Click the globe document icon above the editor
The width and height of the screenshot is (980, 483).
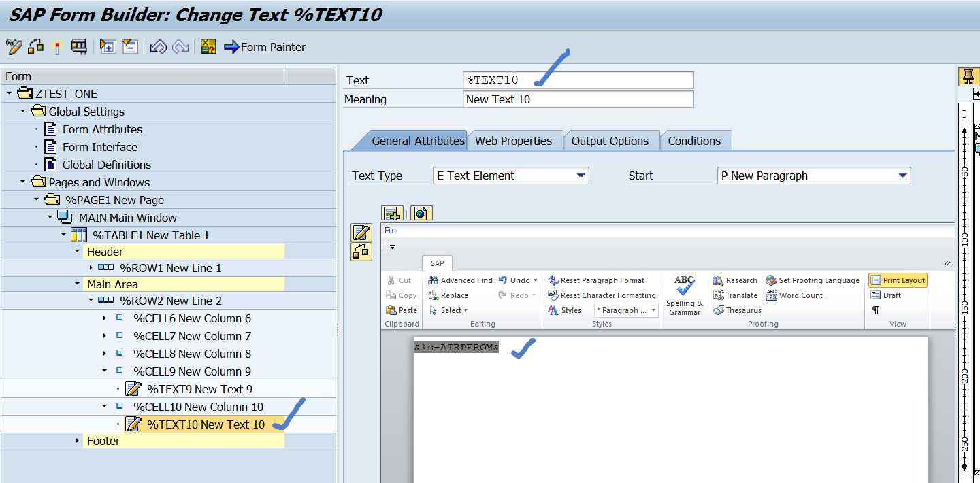point(421,213)
